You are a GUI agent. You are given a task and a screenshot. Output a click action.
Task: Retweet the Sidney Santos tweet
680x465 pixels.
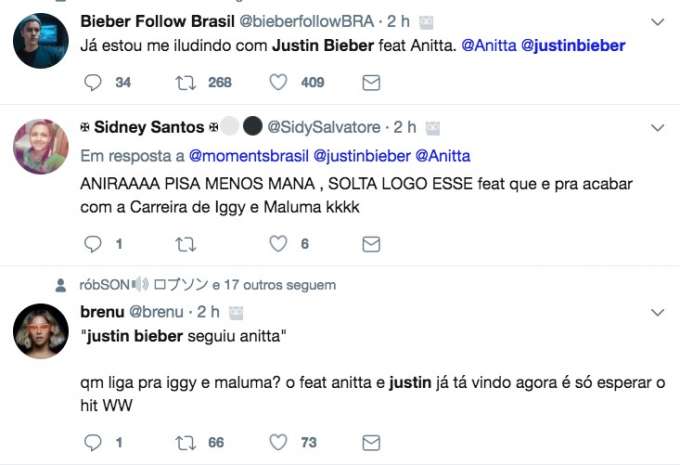pos(185,244)
